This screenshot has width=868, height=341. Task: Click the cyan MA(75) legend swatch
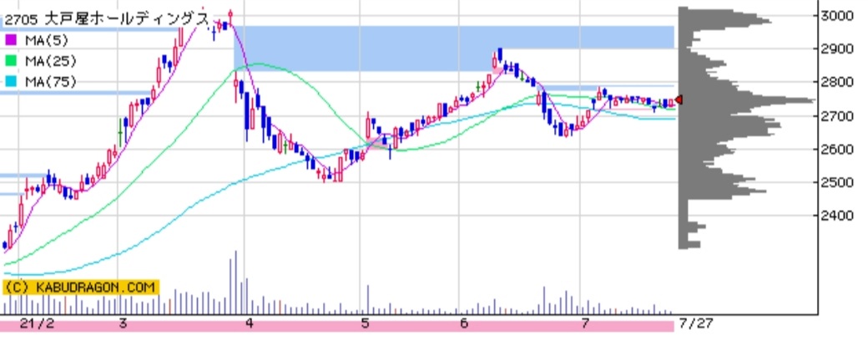pyautogui.click(x=10, y=82)
